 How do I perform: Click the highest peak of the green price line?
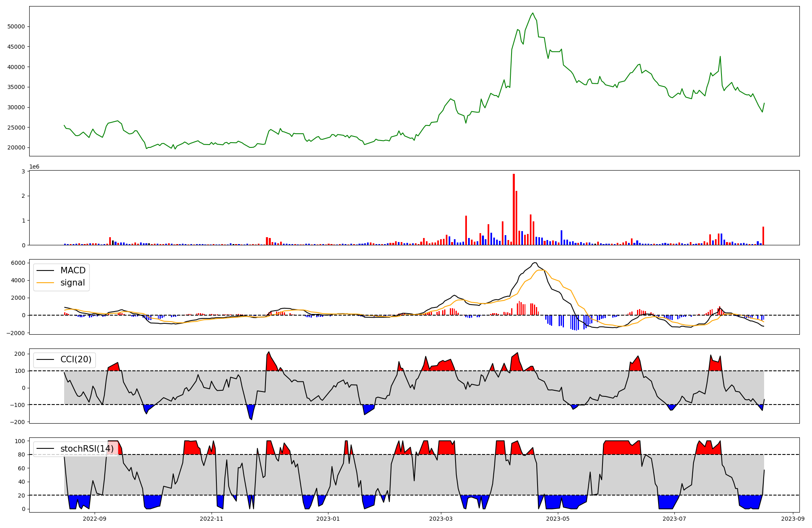[x=533, y=13]
